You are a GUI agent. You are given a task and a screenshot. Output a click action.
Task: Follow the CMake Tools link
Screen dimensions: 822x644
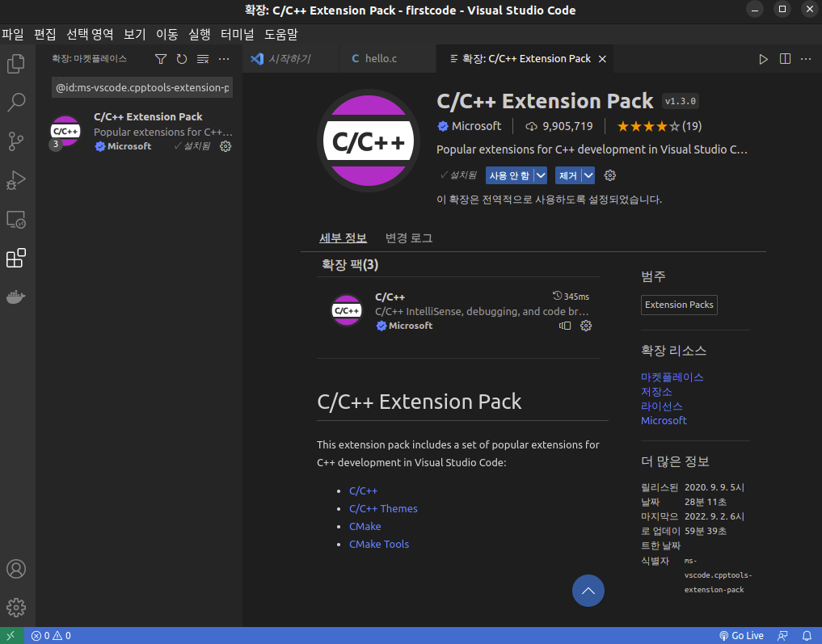[379, 545]
